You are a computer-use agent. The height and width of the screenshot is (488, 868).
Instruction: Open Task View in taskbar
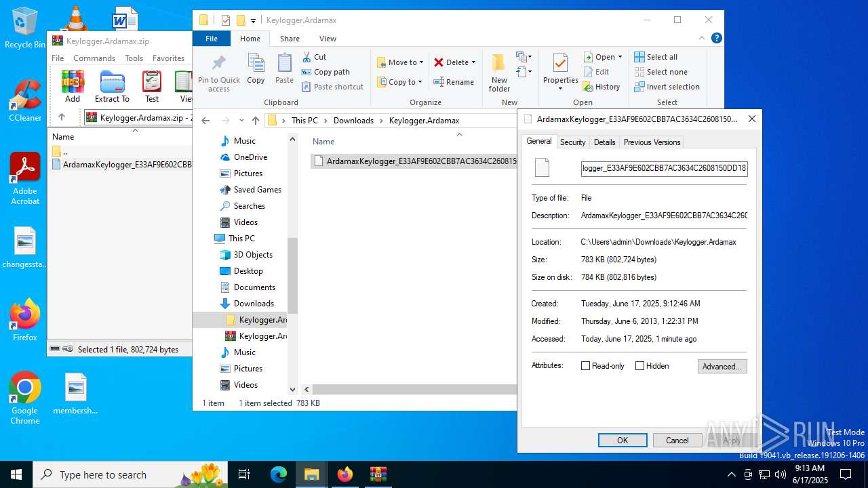(245, 474)
